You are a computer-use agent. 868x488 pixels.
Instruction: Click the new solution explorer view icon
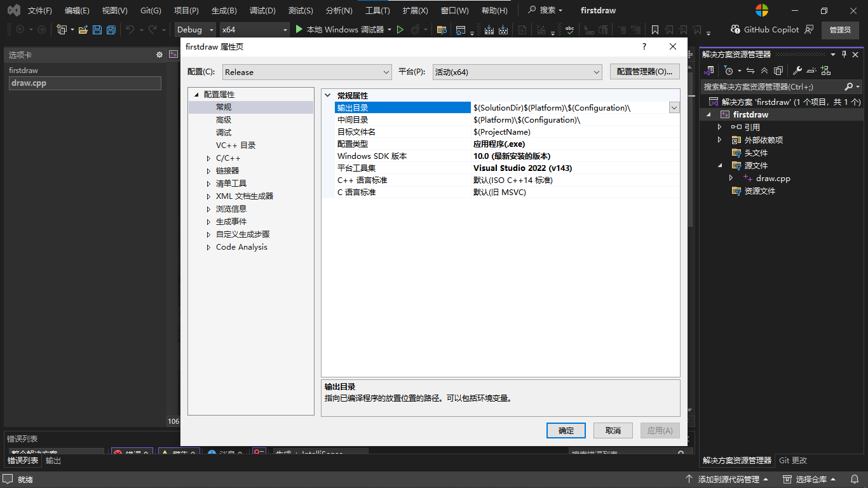(825, 71)
